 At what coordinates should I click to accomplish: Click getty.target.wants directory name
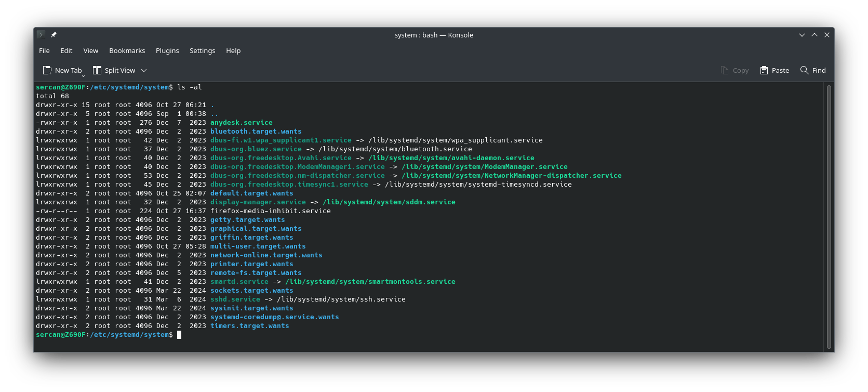248,220
